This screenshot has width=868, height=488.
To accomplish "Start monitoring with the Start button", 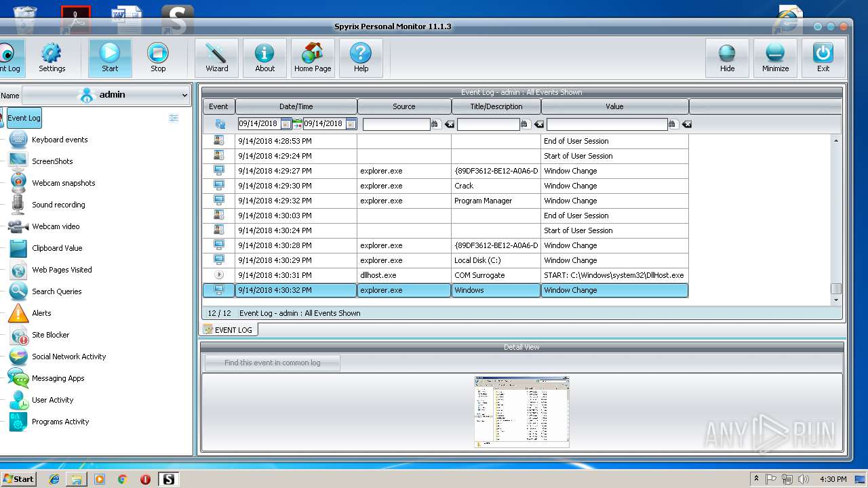I will [110, 58].
